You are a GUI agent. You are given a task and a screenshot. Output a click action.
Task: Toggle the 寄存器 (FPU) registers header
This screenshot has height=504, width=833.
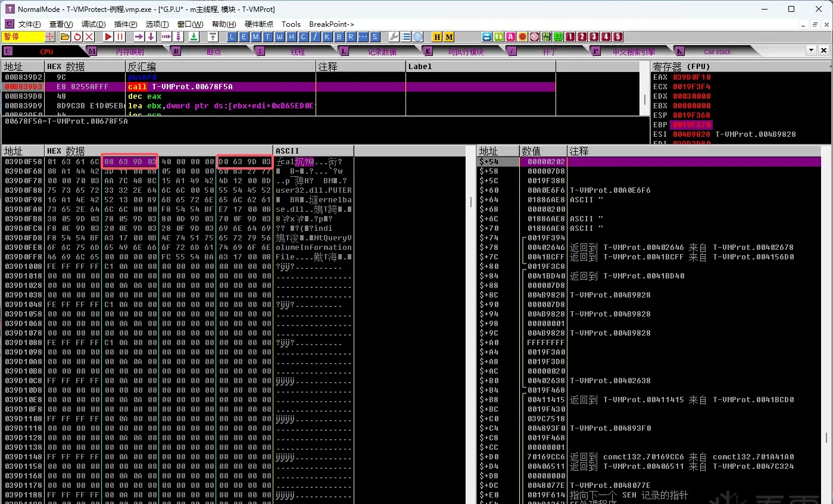click(740, 67)
